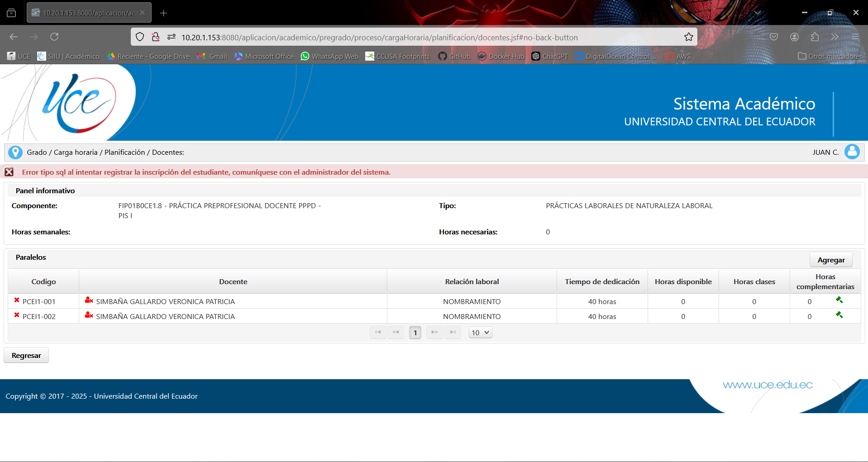Open a new browser tab

click(164, 13)
